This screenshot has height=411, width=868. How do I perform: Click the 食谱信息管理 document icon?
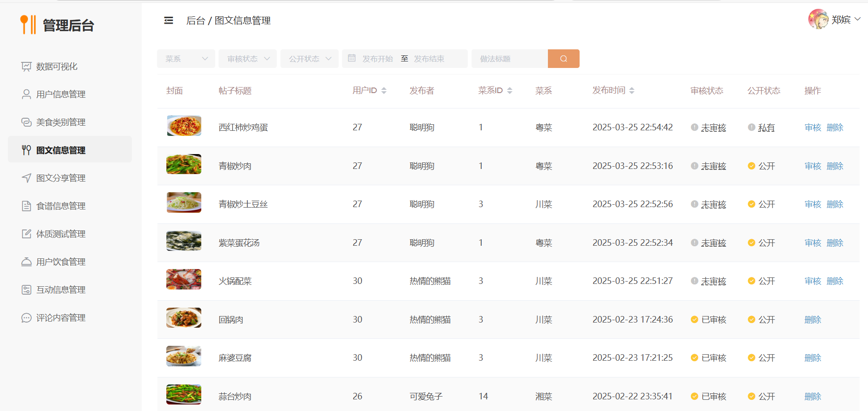[26, 206]
